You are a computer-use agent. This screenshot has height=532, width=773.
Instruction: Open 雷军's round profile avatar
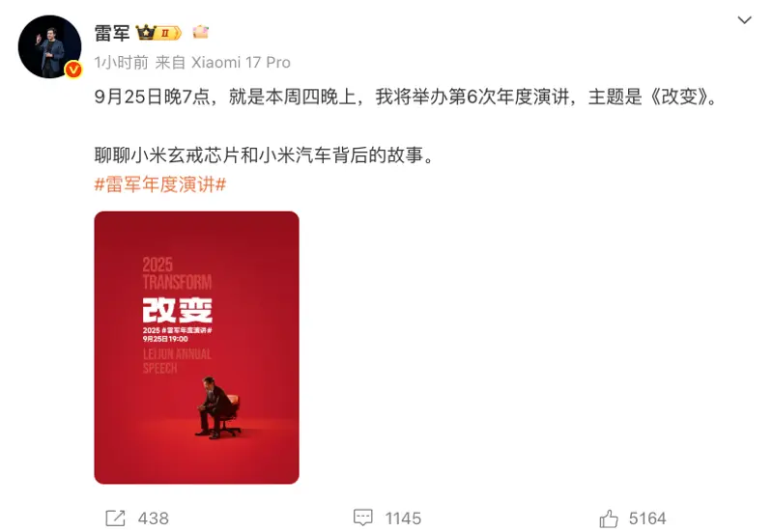click(x=50, y=46)
